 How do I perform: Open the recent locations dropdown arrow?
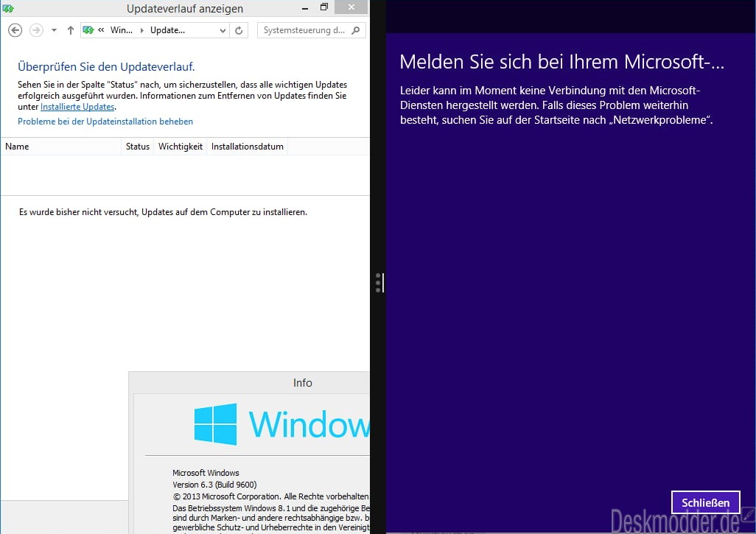54,30
